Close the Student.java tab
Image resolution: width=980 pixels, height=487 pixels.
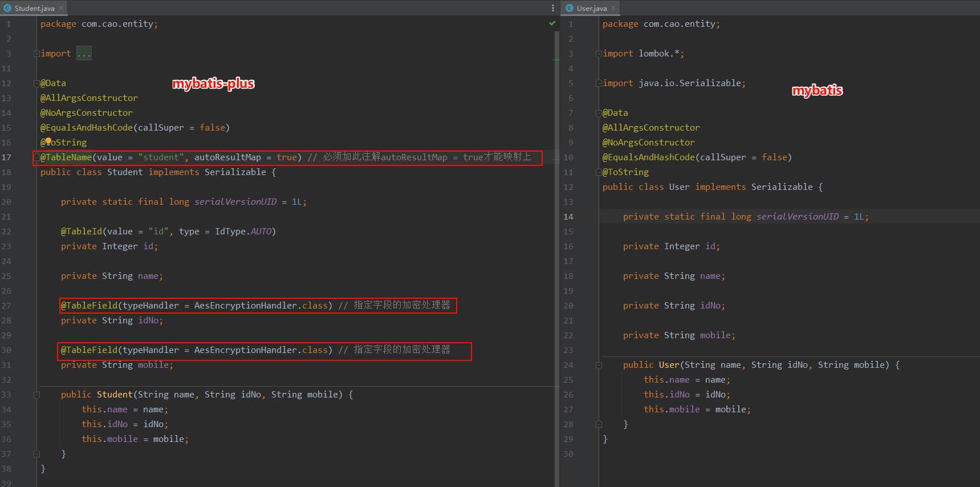[x=61, y=8]
